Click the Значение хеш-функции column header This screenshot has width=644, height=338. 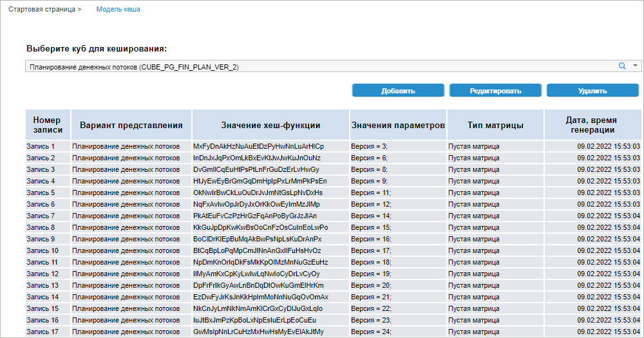pos(270,125)
